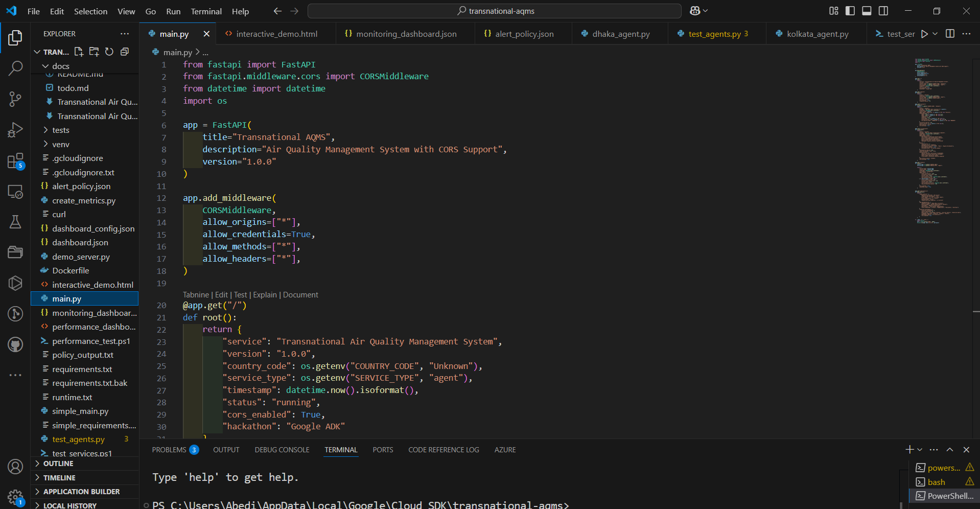The width and height of the screenshot is (980, 509).
Task: Switch to the dhaka_agent.py tab
Action: 621,34
